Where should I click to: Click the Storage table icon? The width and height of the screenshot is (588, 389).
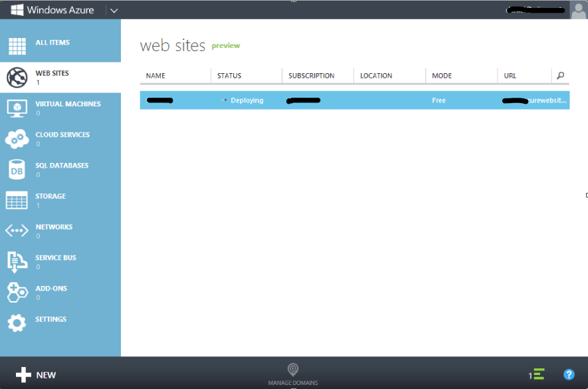(17, 200)
